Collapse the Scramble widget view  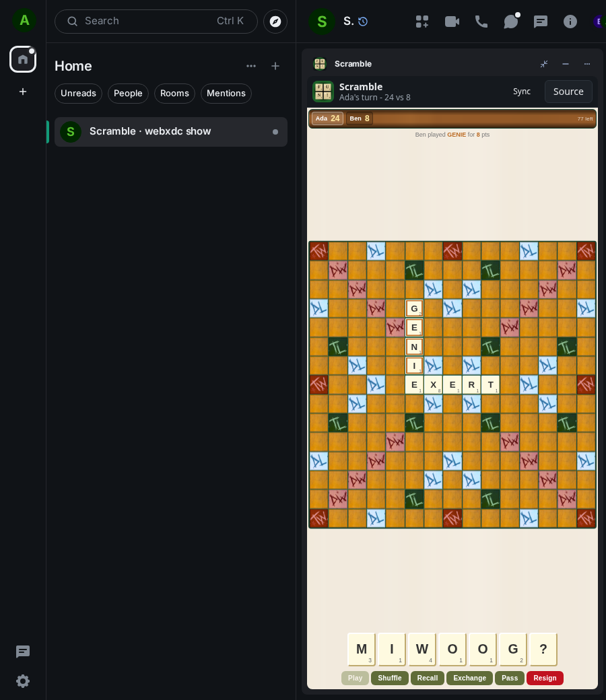point(544,64)
